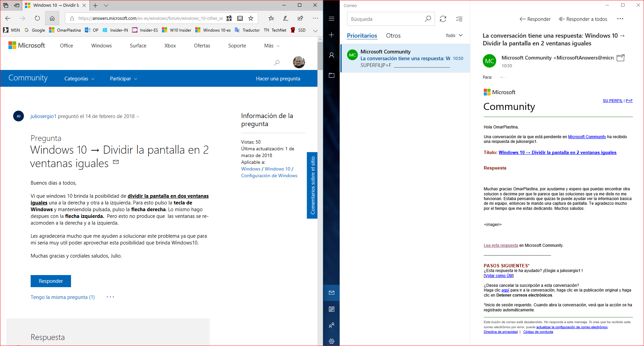Screen dimensions: 644x346
Task: Add page to favorites with star
Action: pos(251,18)
